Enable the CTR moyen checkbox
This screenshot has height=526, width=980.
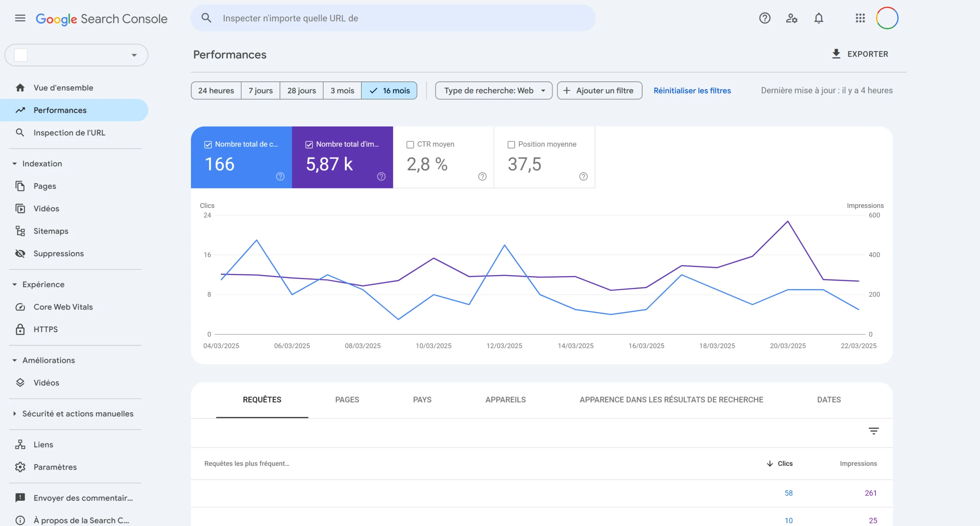[x=410, y=144]
